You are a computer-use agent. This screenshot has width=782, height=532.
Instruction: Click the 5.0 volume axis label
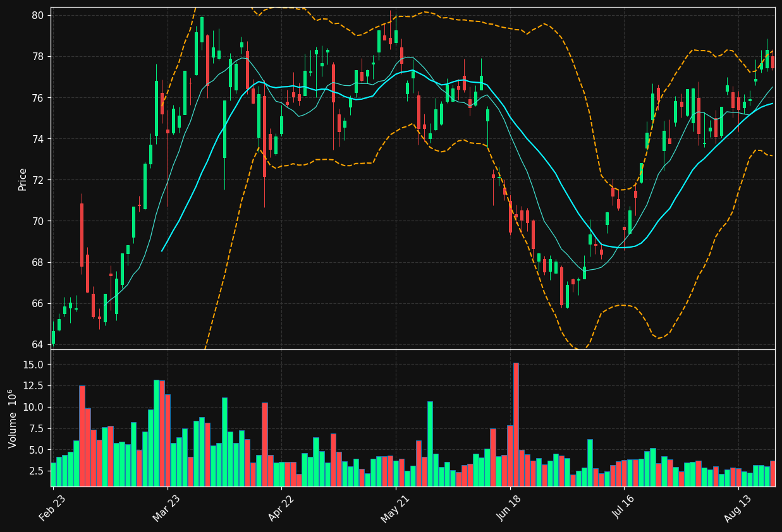(x=36, y=450)
